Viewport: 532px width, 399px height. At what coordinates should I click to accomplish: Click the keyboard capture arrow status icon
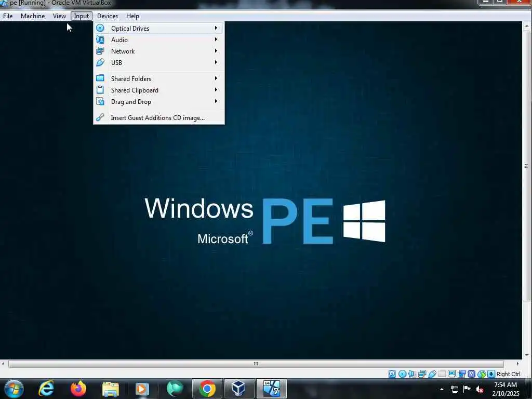(x=491, y=374)
